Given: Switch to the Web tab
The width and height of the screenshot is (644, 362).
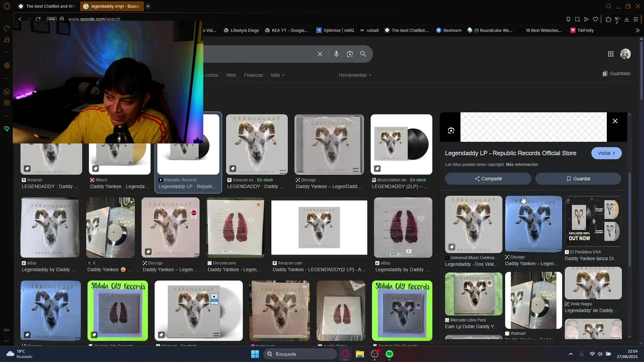Looking at the screenshot, I should coord(231,75).
